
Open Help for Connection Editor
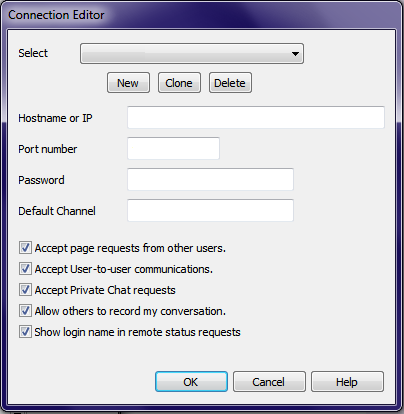347,382
